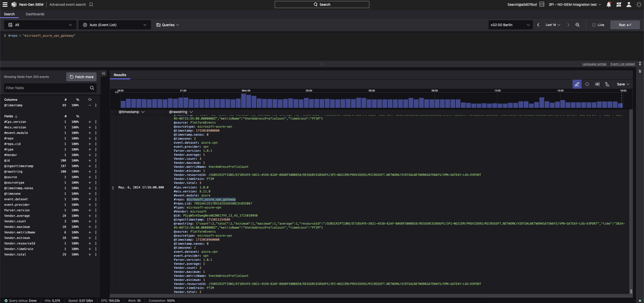Toggle the light/dark theme sun icon
This screenshot has width=644, height=303.
point(638,5)
